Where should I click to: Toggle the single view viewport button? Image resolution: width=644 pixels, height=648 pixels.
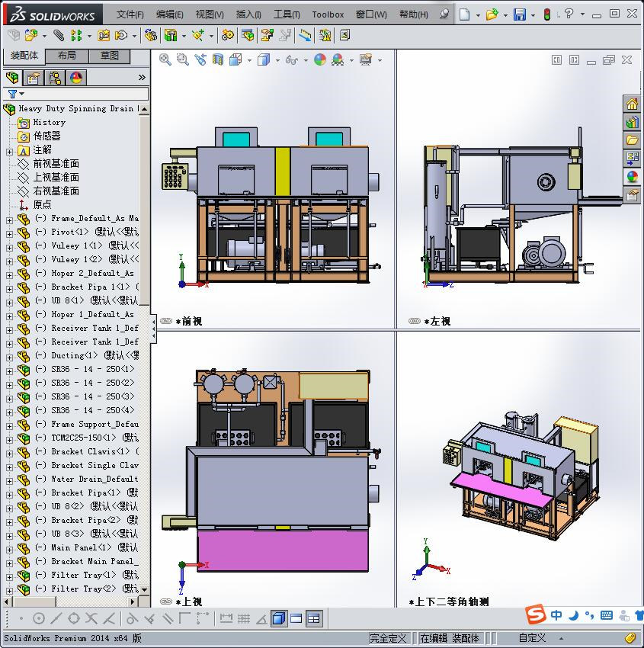point(279,619)
